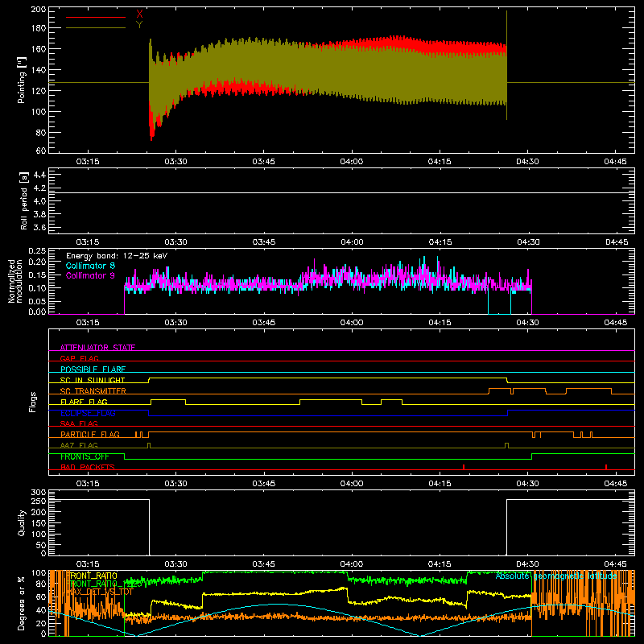Image resolution: width=644 pixels, height=644 pixels.
Task: Click the SC_TRANSMITTER flag label
Action: click(x=93, y=390)
